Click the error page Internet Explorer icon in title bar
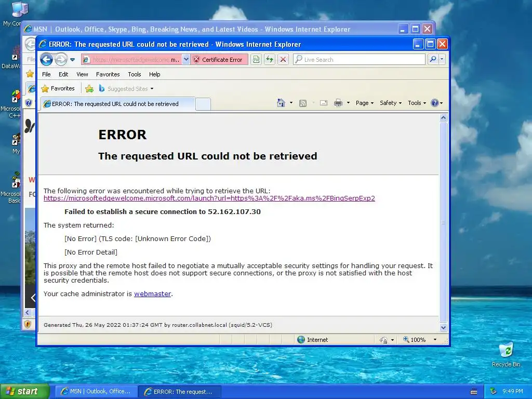Viewport: 532px width, 399px height. click(43, 44)
